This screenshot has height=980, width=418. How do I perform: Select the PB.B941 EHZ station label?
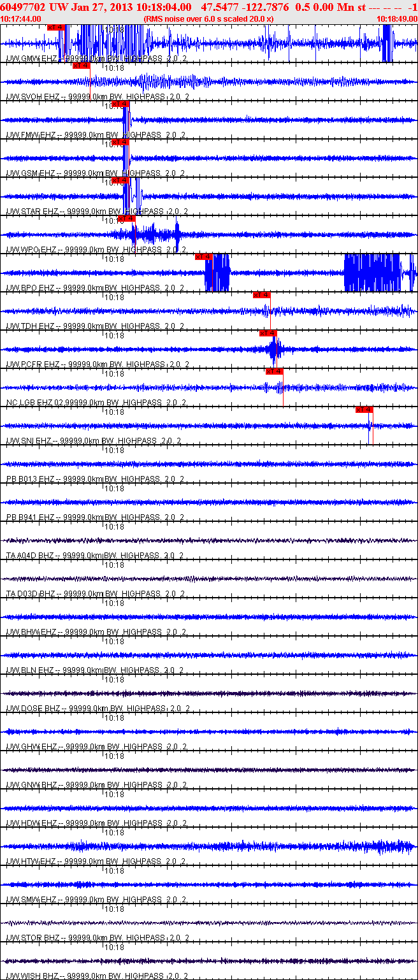tap(95, 517)
